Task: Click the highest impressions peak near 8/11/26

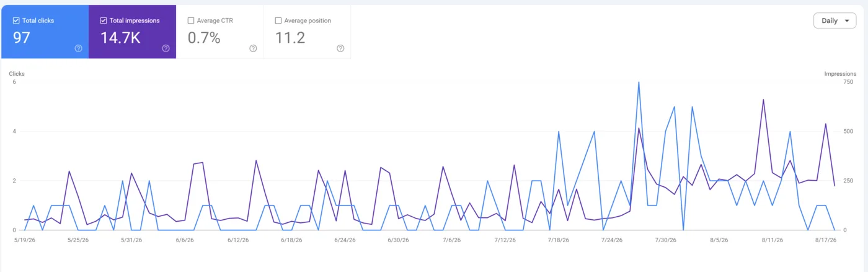Action: pos(763,99)
